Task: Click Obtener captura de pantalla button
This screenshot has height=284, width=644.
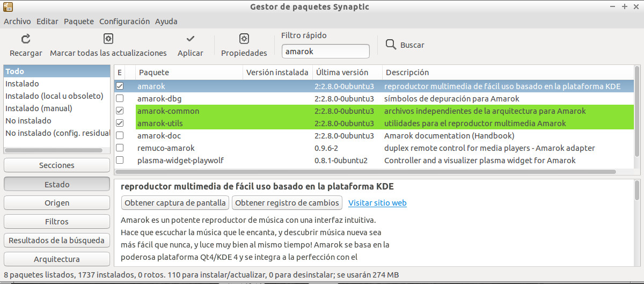Action: tap(175, 203)
